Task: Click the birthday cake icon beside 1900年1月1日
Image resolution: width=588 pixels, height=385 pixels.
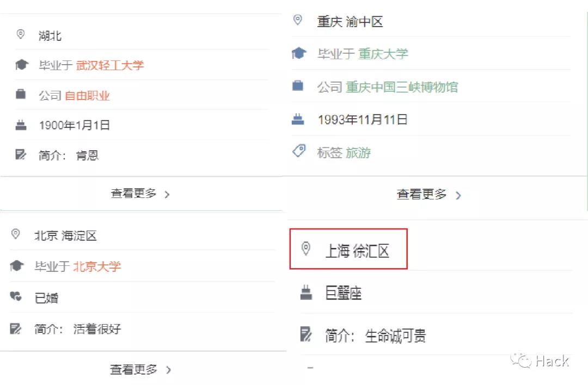Action: coord(21,125)
